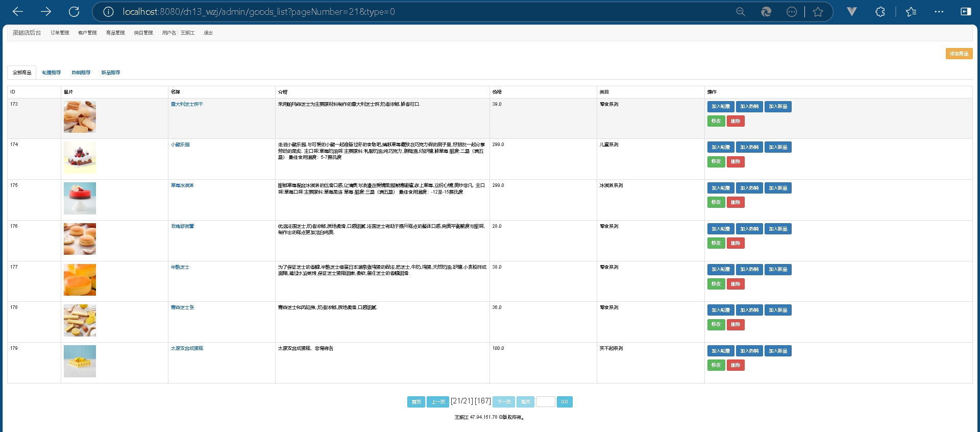Open the browser zoom magnifier icon
The image size is (980, 432).
click(740, 12)
